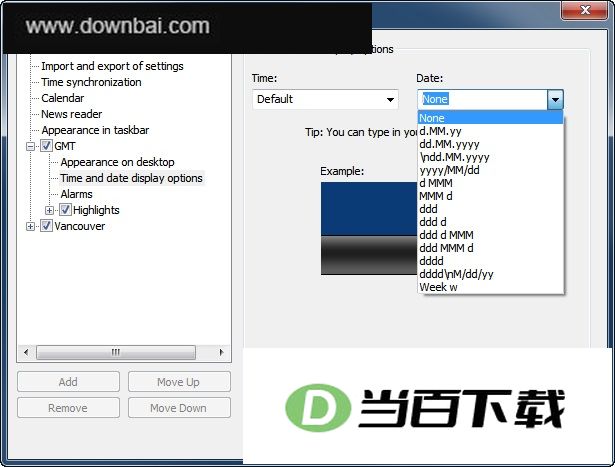Expand the Highlights tree node
Viewport: 615px width, 467px height.
(49, 211)
